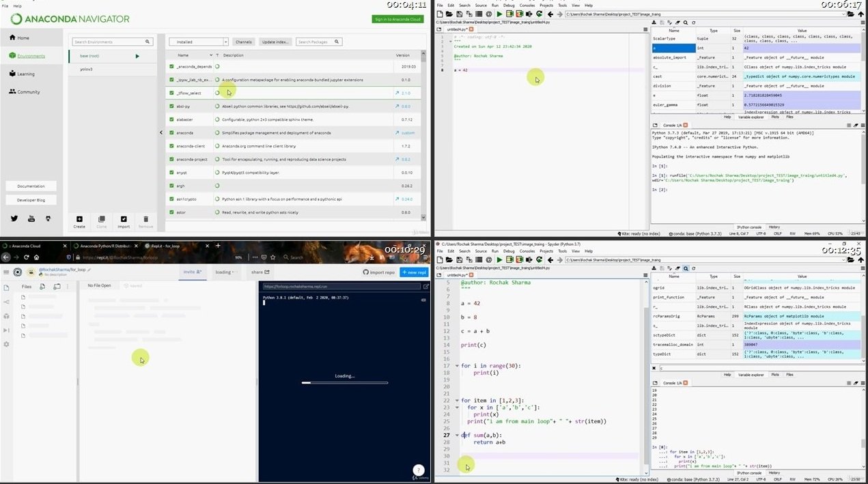Open Learning section in Anaconda Navigator
Viewport: 868px width, 484px height.
click(22, 74)
